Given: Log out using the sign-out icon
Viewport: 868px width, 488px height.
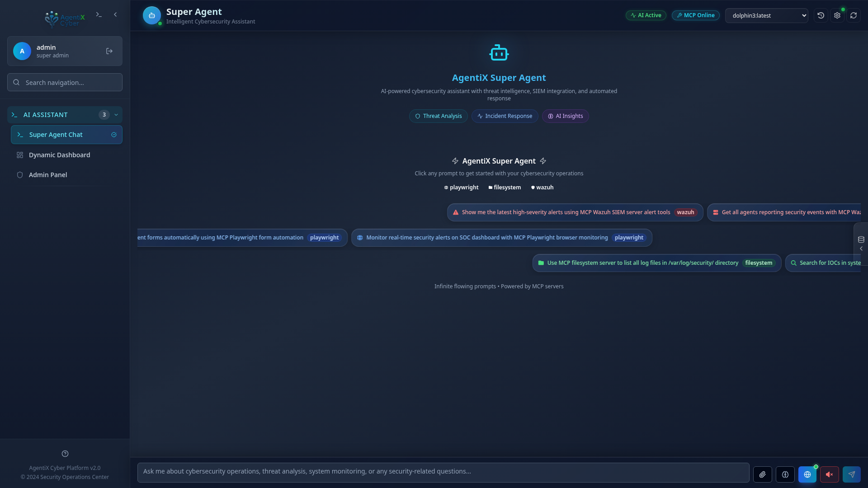Looking at the screenshot, I should pyautogui.click(x=109, y=51).
